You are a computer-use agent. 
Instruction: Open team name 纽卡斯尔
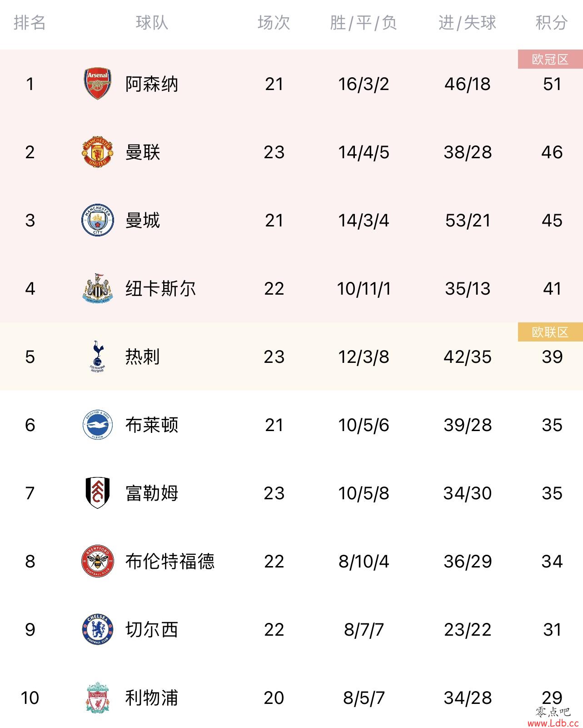click(x=160, y=288)
